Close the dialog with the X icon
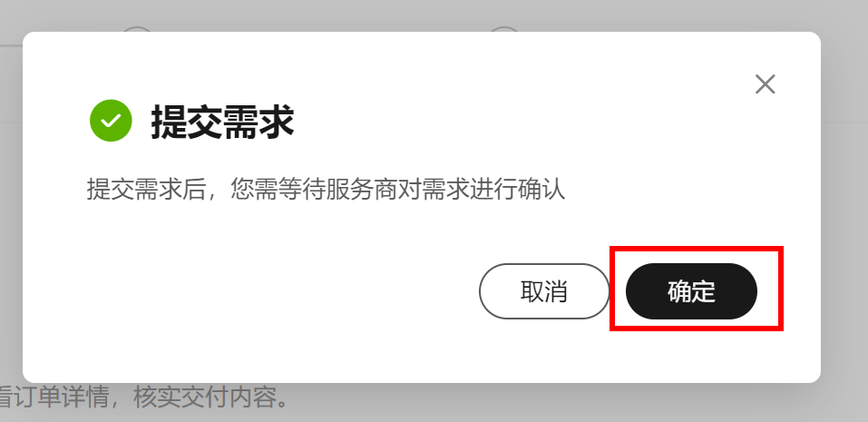The height and width of the screenshot is (422, 868). [x=765, y=84]
